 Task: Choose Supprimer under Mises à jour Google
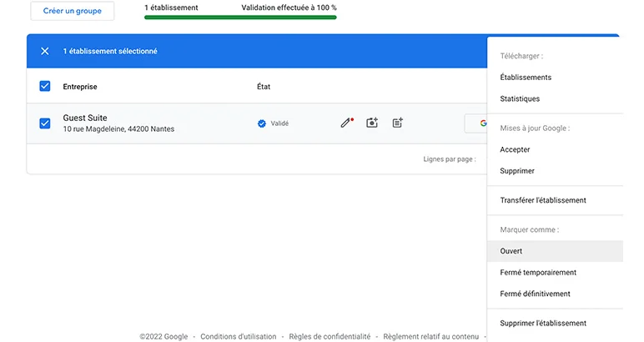(x=517, y=171)
